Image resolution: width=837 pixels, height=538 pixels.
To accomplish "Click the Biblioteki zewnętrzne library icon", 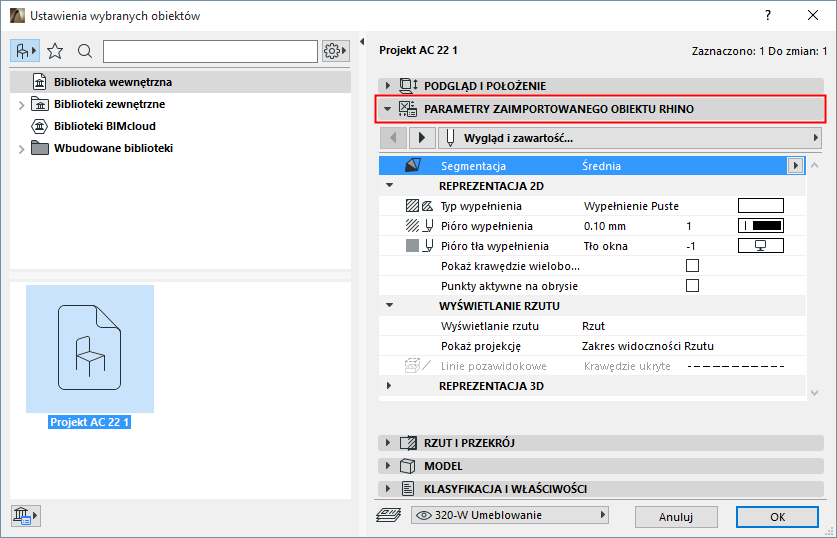I will (40, 104).
